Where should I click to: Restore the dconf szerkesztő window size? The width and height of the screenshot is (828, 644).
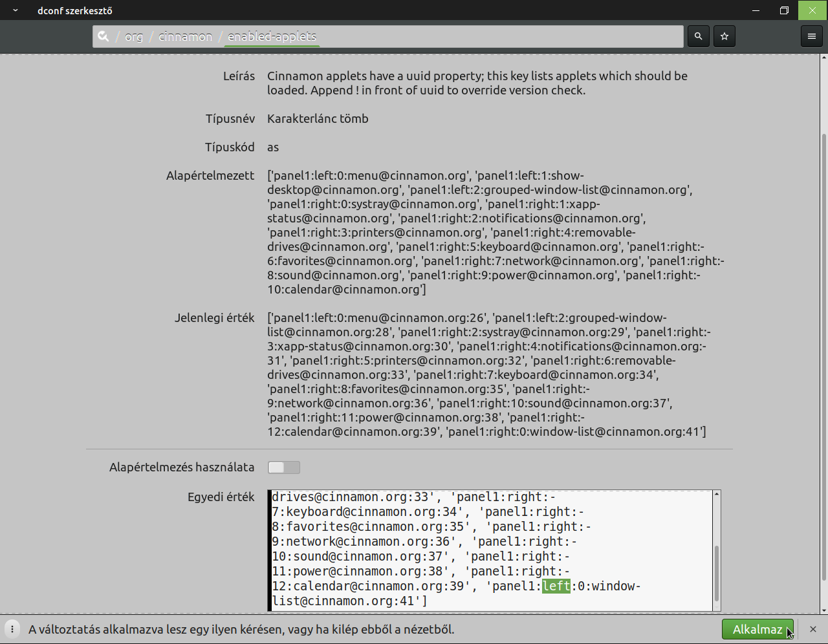[x=785, y=10]
